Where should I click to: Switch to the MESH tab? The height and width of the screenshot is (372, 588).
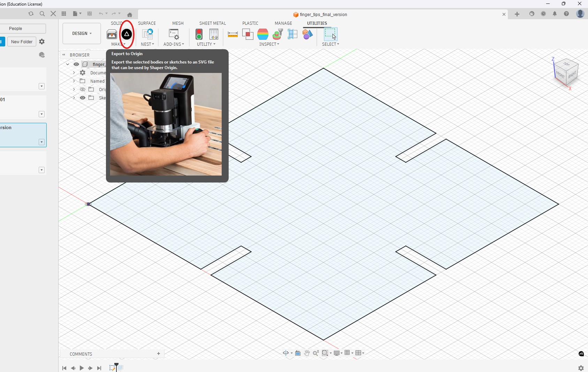pyautogui.click(x=178, y=23)
